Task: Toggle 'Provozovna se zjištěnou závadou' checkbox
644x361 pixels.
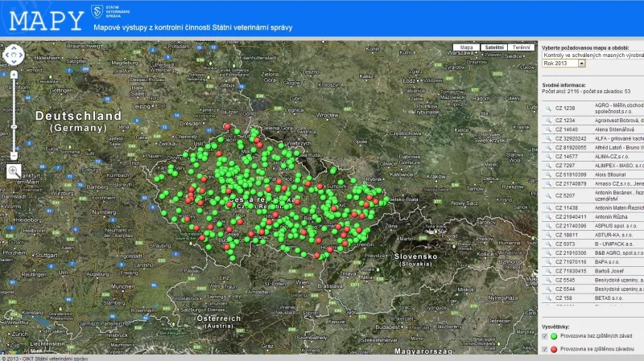Action: pos(545,350)
